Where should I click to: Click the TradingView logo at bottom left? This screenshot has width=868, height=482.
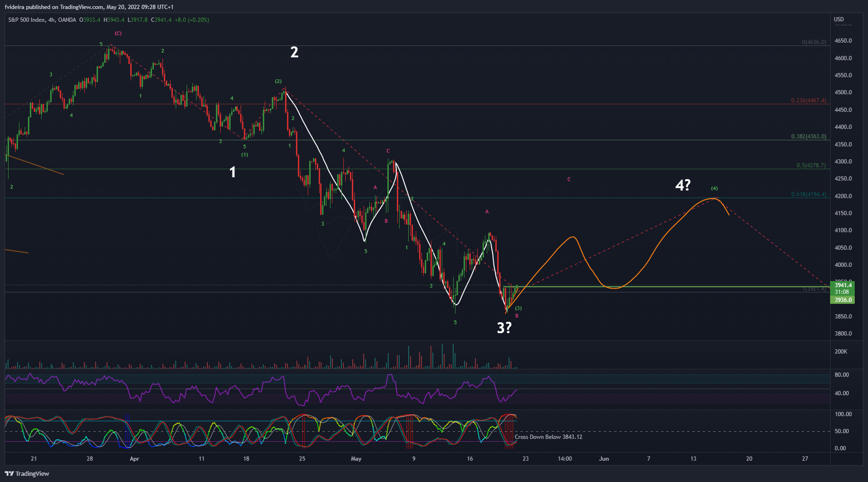(x=27, y=473)
